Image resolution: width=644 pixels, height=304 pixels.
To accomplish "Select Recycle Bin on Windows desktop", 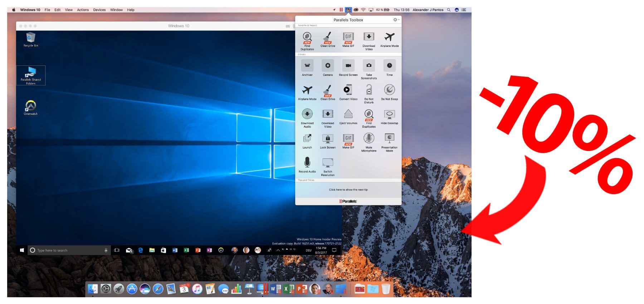I will 31,39.
